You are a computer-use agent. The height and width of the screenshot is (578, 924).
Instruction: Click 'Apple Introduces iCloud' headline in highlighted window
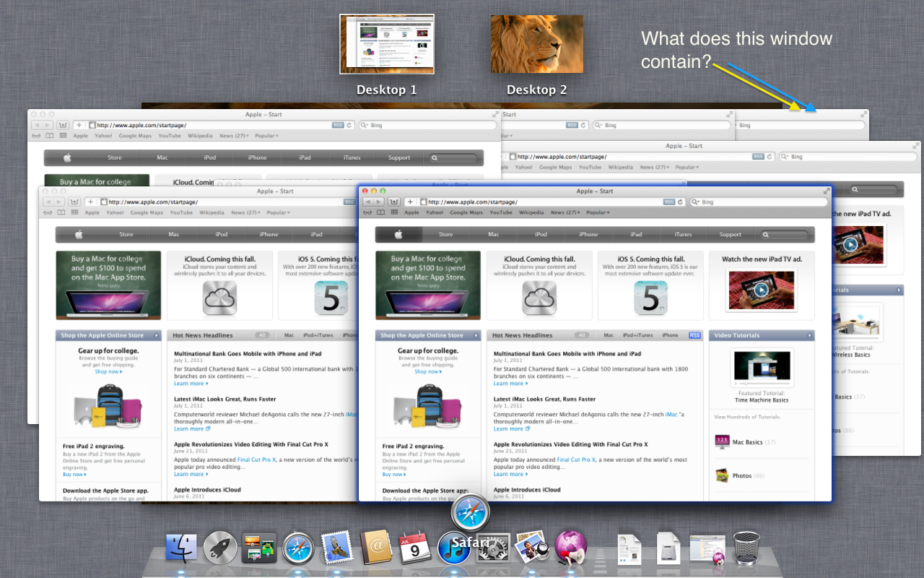click(527, 490)
